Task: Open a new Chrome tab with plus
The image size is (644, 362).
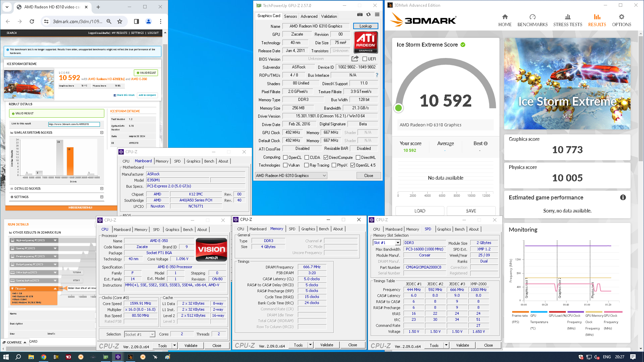Action: click(x=98, y=7)
